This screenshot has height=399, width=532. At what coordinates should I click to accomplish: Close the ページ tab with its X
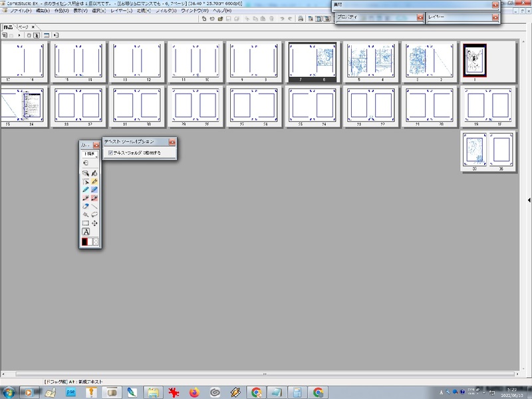click(33, 27)
